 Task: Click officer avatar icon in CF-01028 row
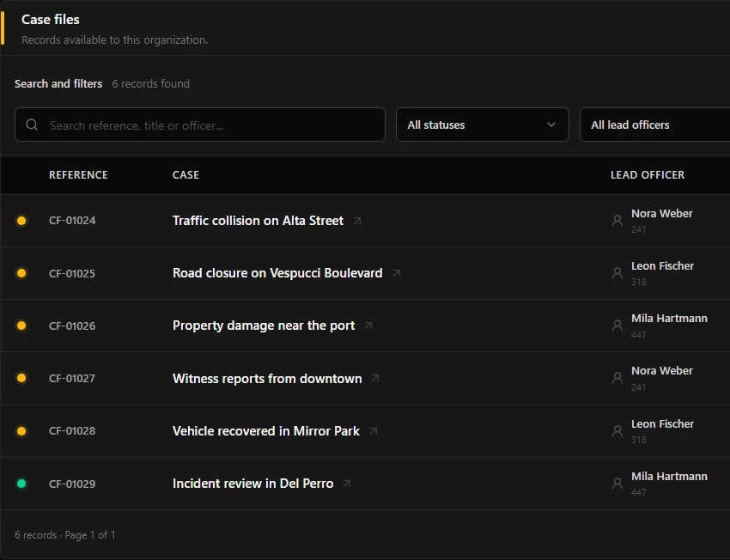tap(617, 431)
